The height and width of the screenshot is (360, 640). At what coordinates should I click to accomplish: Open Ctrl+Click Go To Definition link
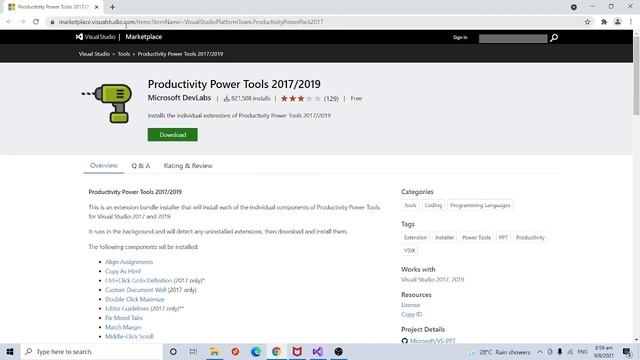(138, 280)
